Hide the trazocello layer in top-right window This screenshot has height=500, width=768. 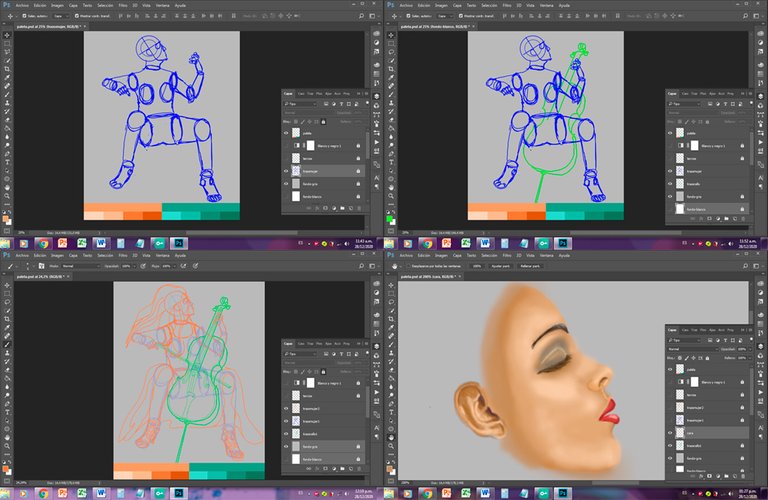coord(670,184)
